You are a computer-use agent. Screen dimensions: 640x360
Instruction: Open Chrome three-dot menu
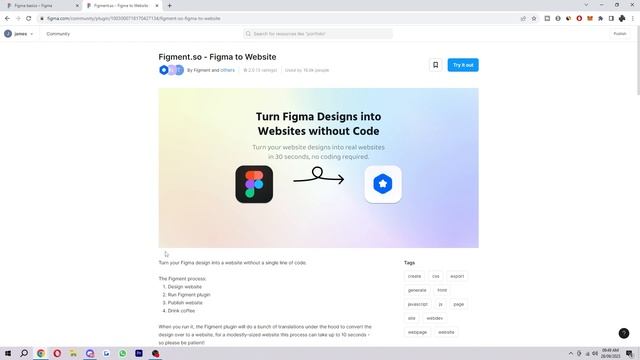pos(633,18)
